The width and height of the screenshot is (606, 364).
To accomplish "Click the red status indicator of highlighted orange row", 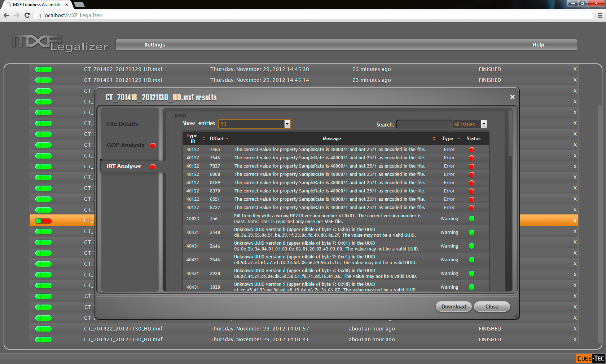I will click(x=43, y=221).
